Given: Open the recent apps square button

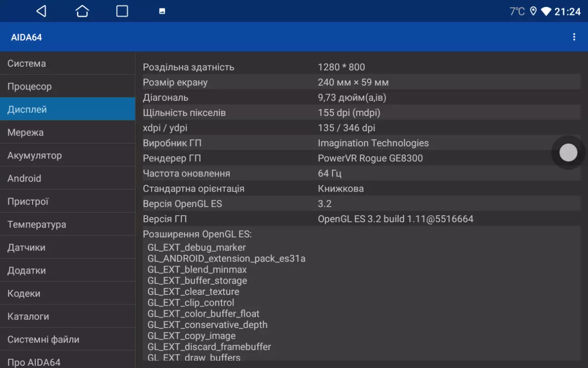Looking at the screenshot, I should click(122, 11).
